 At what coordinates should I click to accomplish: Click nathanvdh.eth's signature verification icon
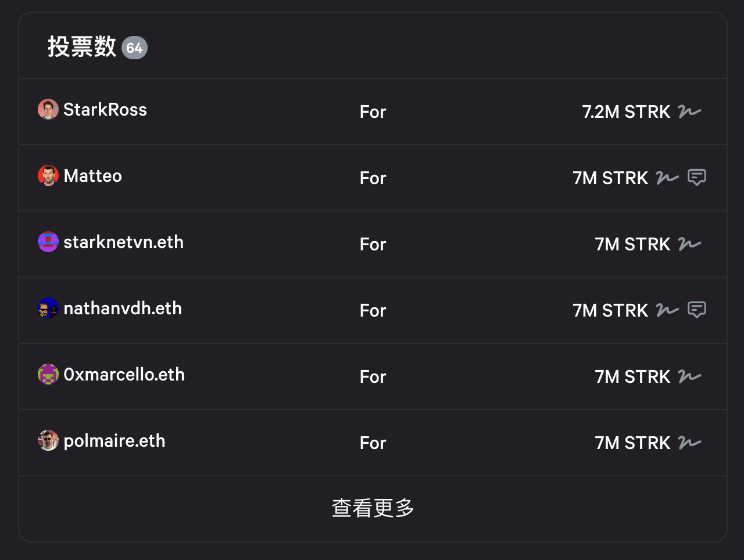point(667,310)
